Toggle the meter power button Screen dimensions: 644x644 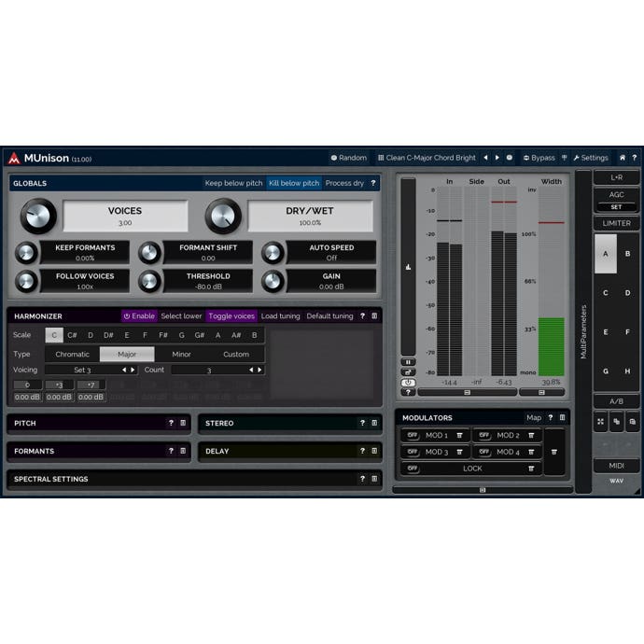click(x=408, y=383)
